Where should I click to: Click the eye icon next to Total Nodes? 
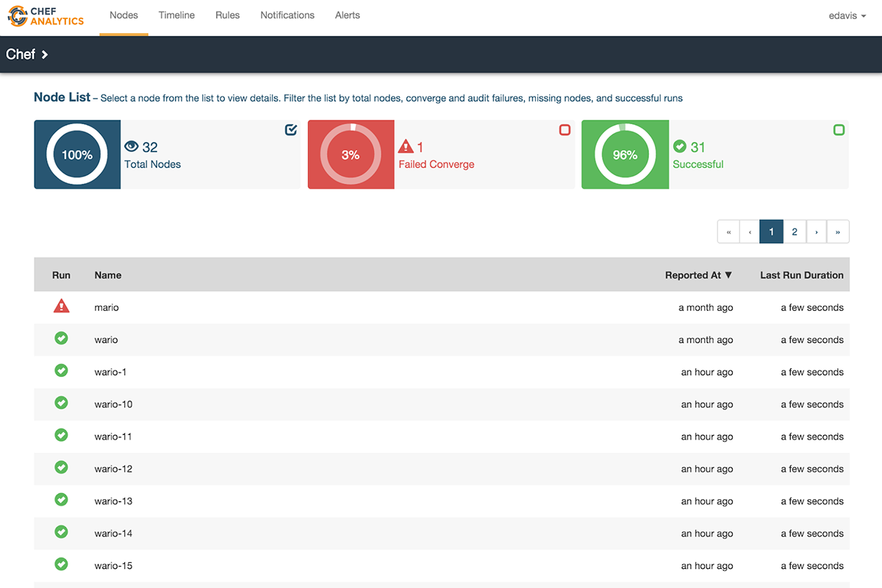132,147
